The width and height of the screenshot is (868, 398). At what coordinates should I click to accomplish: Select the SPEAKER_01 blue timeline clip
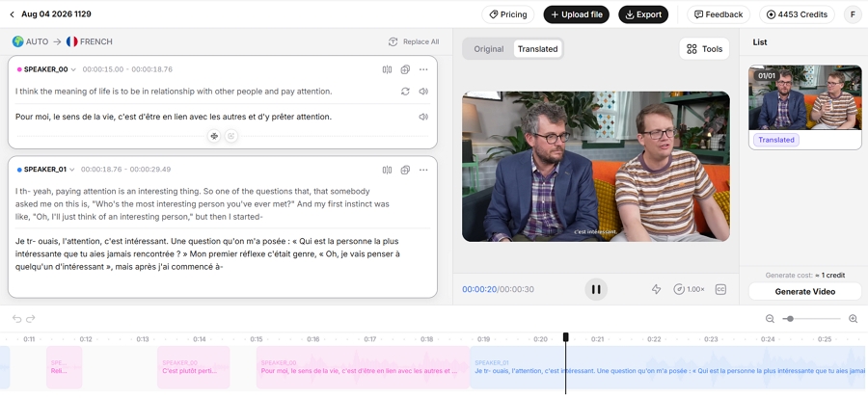coord(668,367)
